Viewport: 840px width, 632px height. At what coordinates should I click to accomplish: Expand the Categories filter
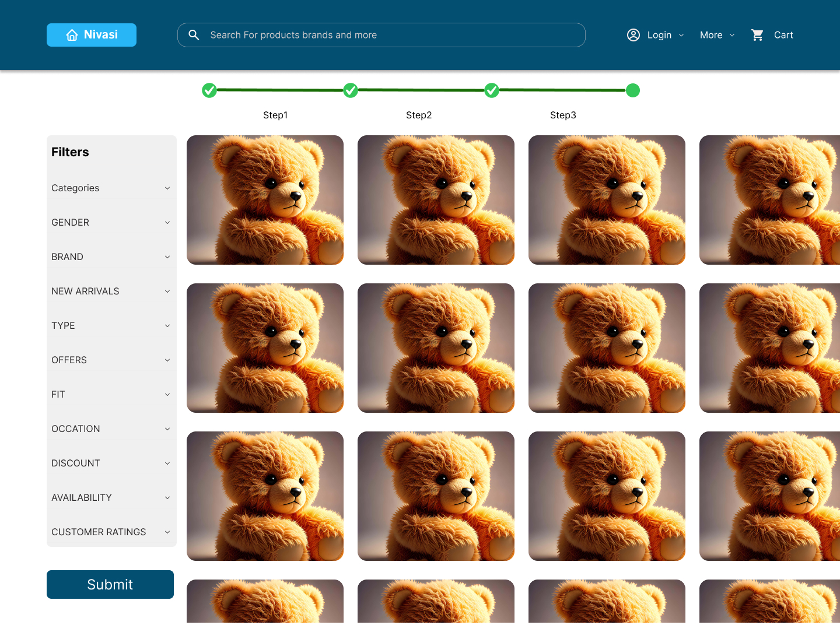click(x=111, y=188)
